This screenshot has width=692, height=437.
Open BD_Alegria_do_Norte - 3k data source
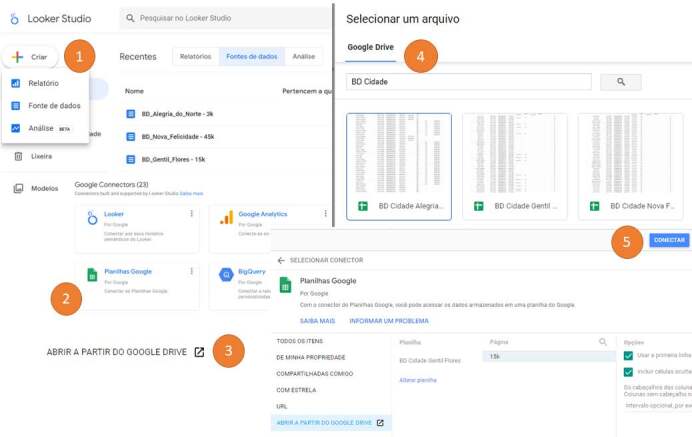(x=177, y=113)
